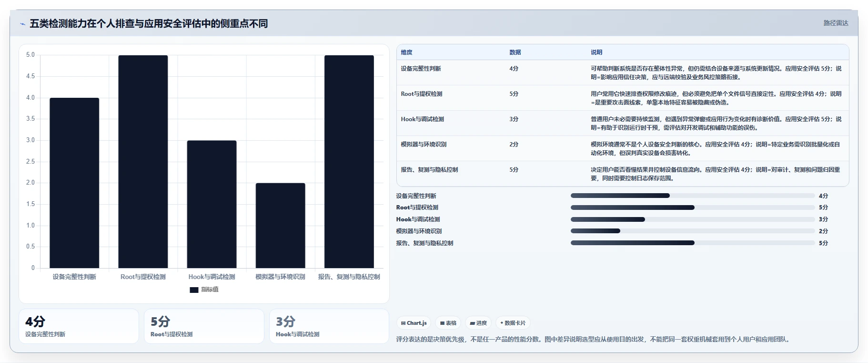Click the 报告、复测与隐私控制 progress bar
Image resolution: width=868 pixels, height=363 pixels.
pos(693,243)
